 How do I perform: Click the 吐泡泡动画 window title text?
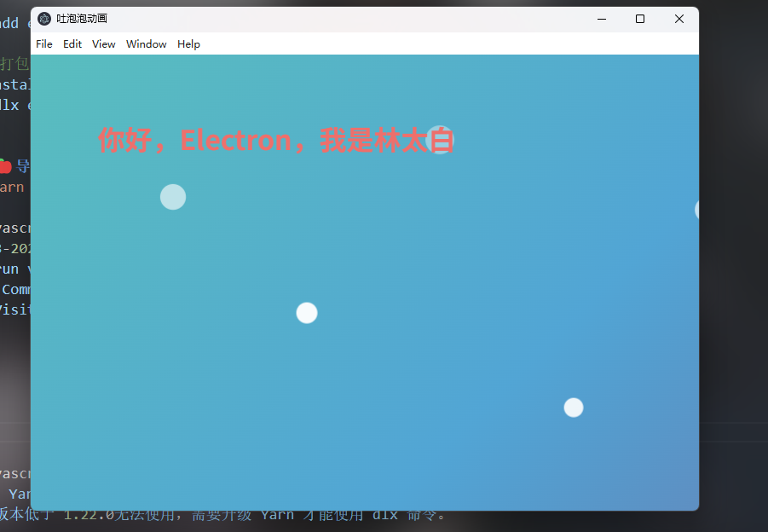click(82, 19)
